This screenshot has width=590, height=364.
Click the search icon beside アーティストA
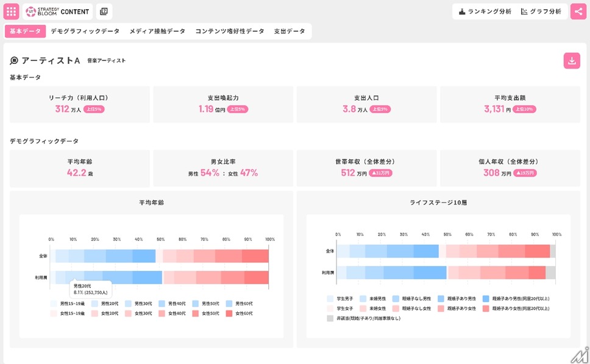tap(14, 60)
